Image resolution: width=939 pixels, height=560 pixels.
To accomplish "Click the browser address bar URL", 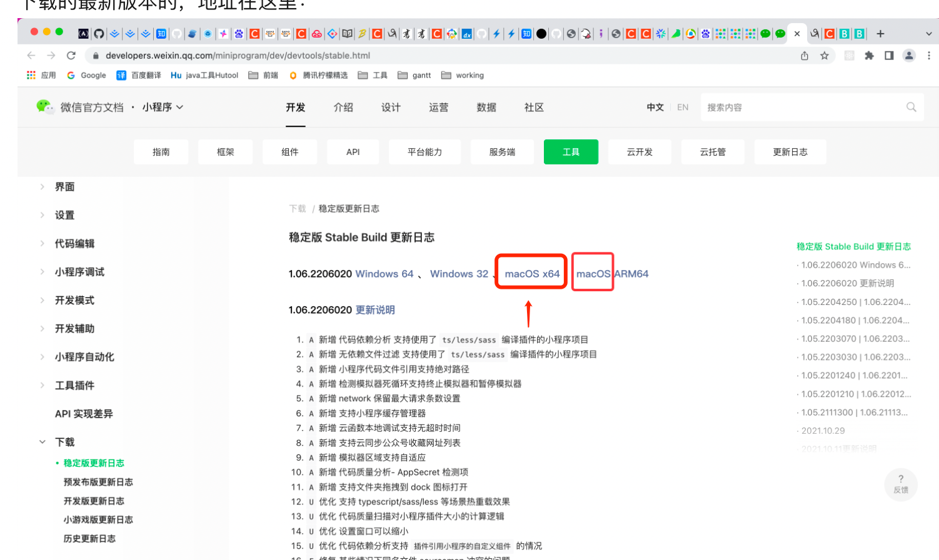I will coord(238,56).
